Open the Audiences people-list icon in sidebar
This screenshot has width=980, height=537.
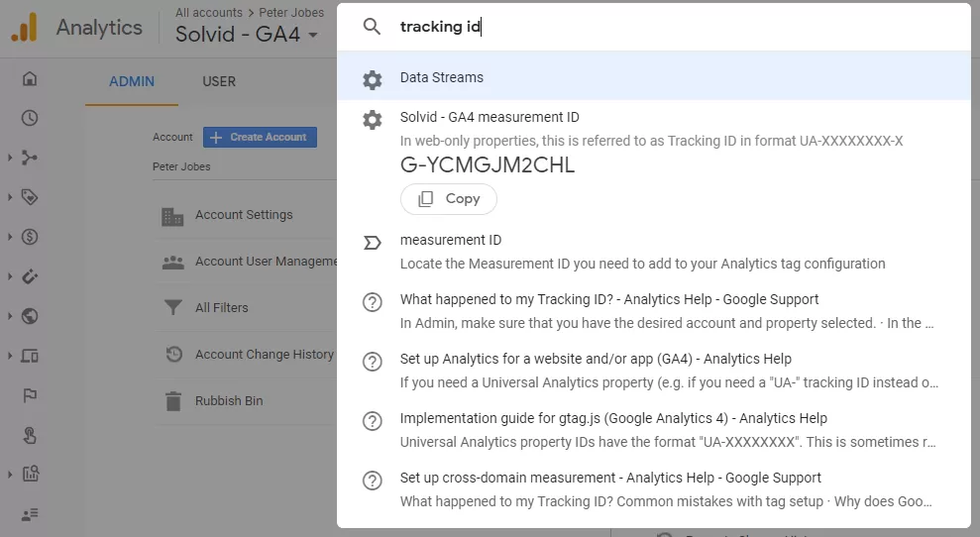coord(30,514)
